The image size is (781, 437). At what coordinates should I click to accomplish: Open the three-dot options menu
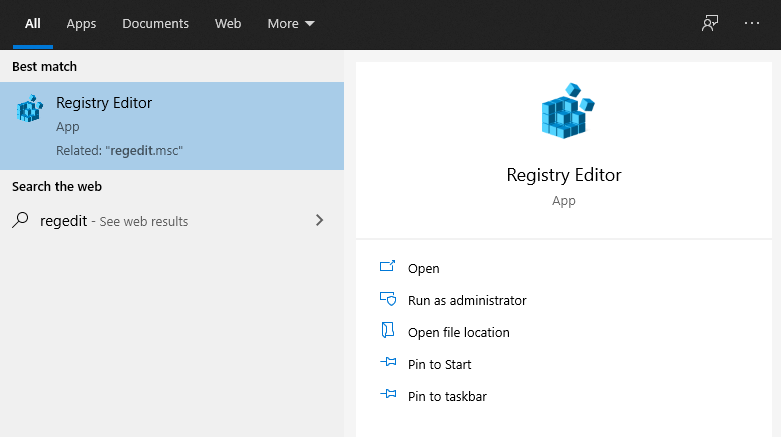(x=752, y=23)
